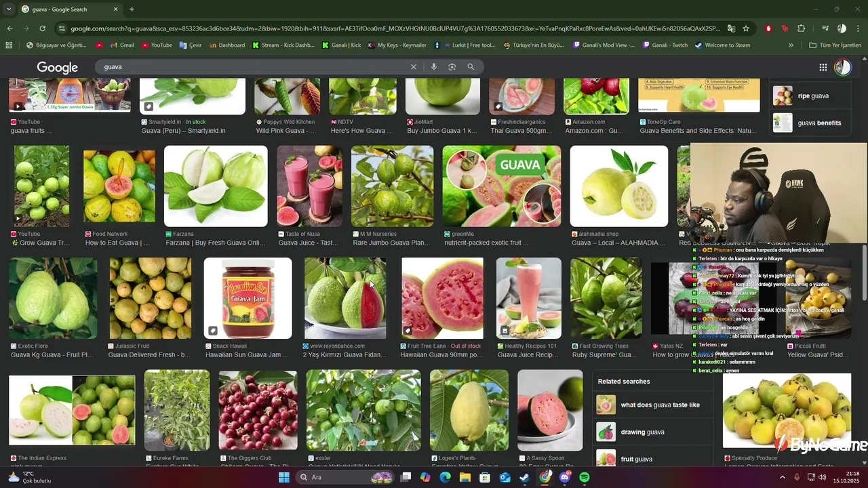Viewport: 868px width, 488px height.
Task: Open the YouTube bookmark
Action: [x=157, y=45]
